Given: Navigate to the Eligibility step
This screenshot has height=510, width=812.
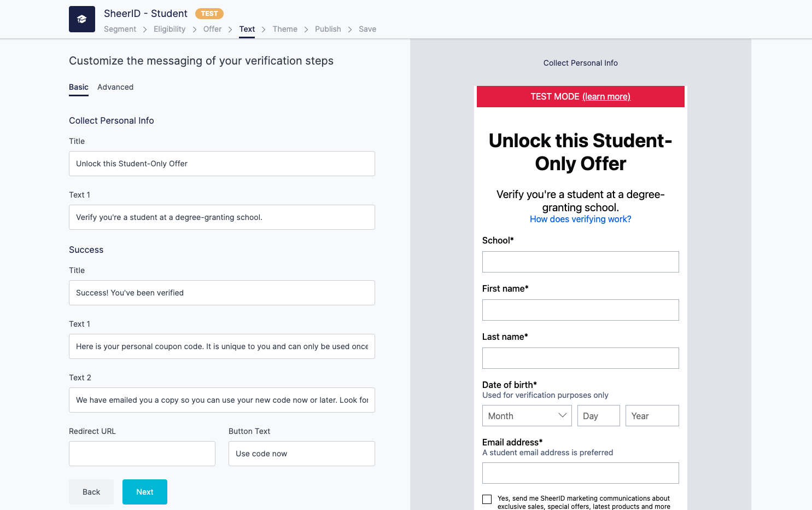Looking at the screenshot, I should (169, 29).
